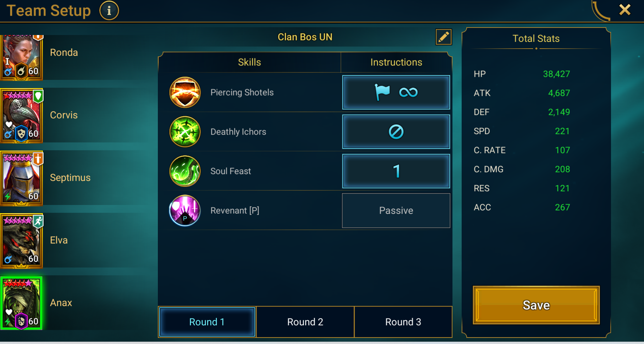The height and width of the screenshot is (344, 644).
Task: Click the Deathly Ichors skill icon
Action: [x=185, y=132]
